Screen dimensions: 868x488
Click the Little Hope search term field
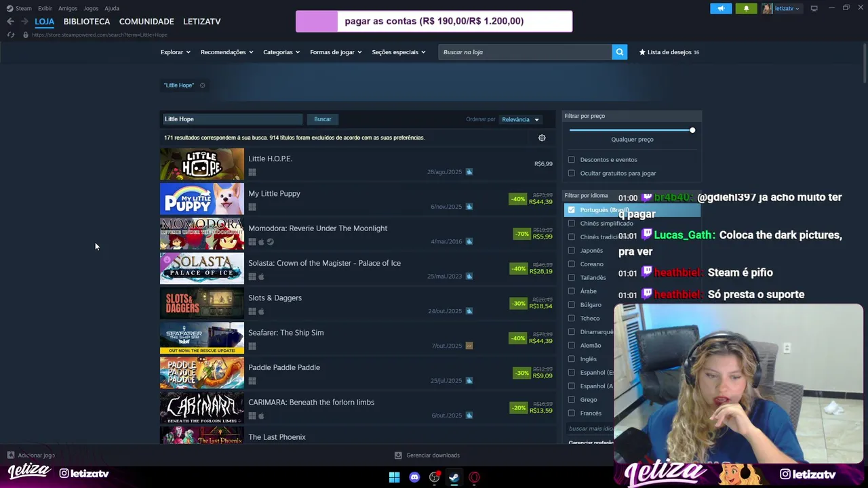(232, 119)
